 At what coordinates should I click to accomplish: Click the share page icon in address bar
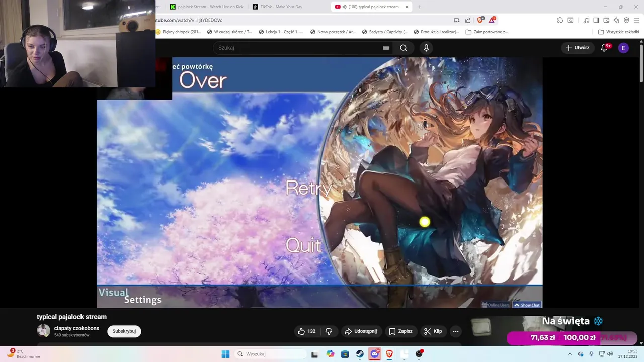coord(468,20)
